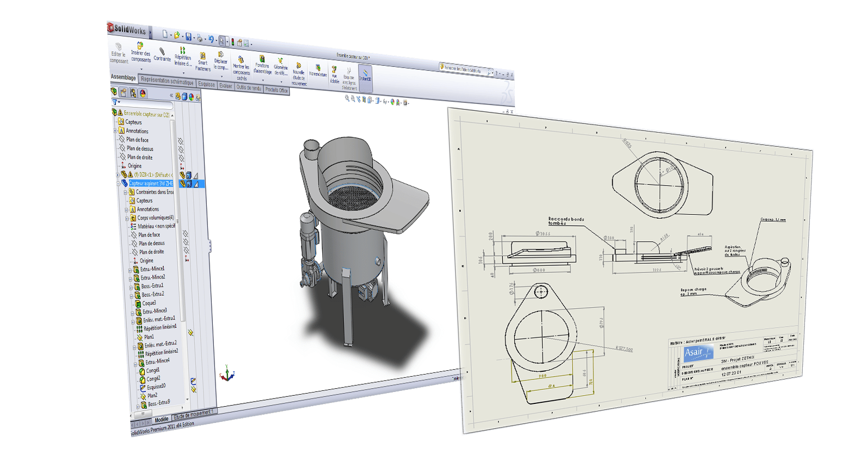Select the Assemblage ribbon tab
Viewport: 868px width, 467px height.
[x=124, y=77]
